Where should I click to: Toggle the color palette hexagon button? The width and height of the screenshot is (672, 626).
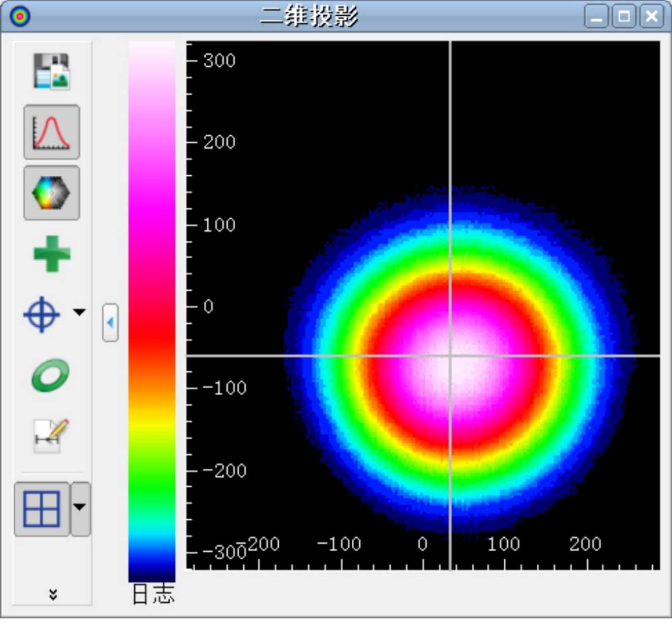[51, 193]
